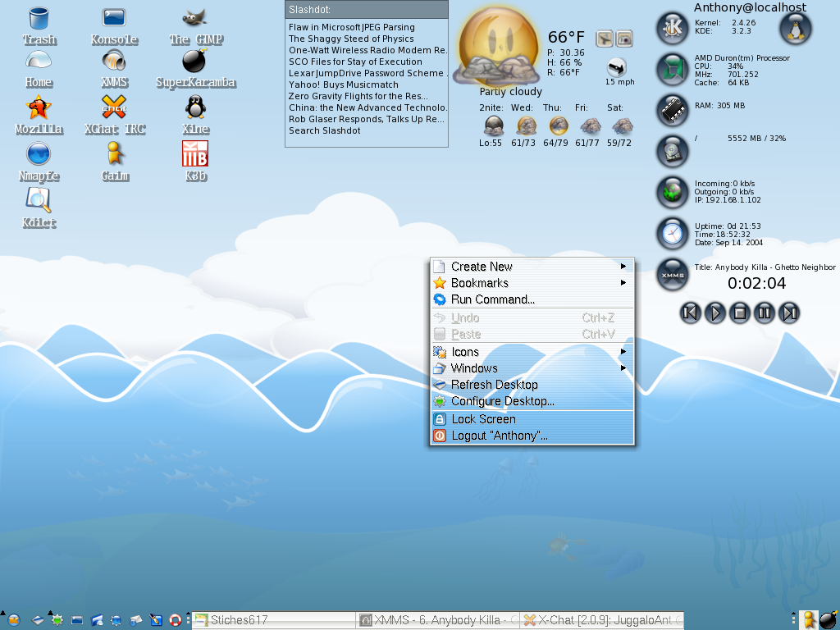Expand the Icons submenu

pyautogui.click(x=532, y=352)
